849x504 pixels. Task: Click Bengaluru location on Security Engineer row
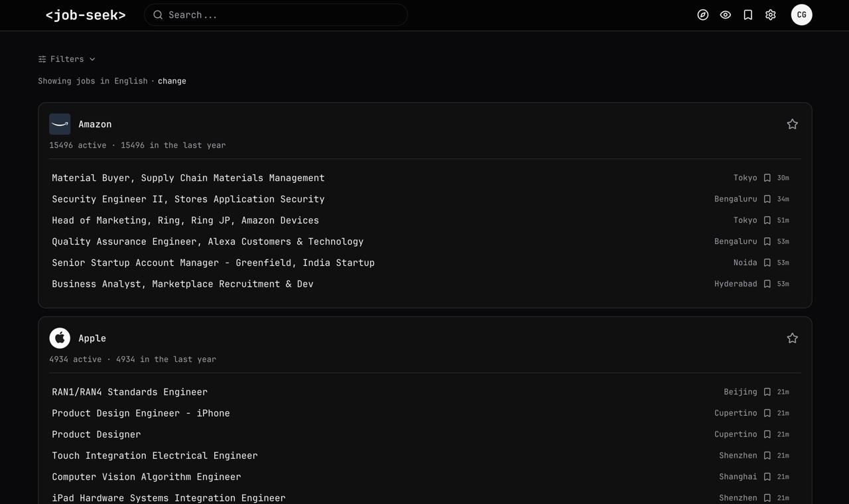click(x=736, y=199)
